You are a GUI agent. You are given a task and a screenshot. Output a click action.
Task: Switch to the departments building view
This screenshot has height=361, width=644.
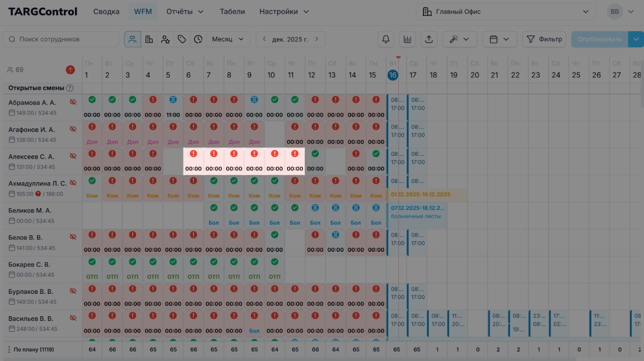[x=149, y=39]
